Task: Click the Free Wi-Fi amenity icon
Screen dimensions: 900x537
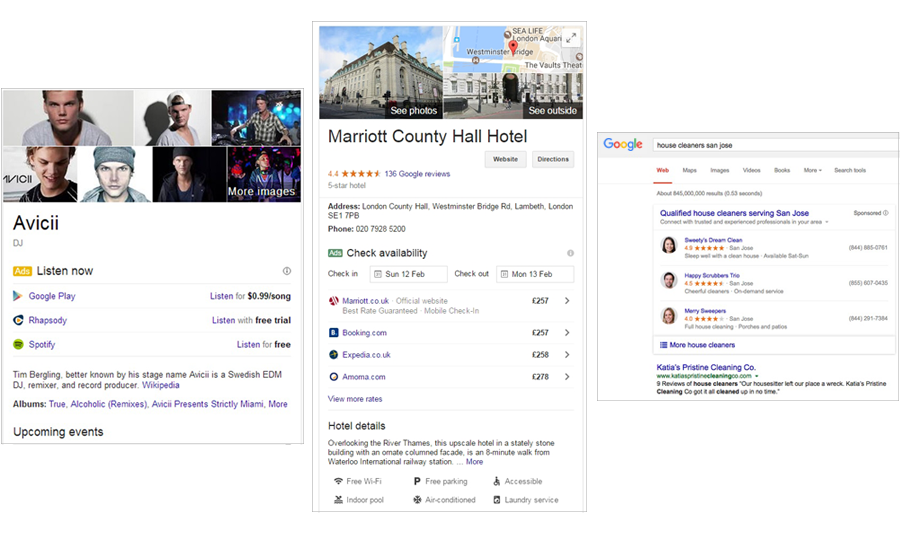Action: (339, 481)
